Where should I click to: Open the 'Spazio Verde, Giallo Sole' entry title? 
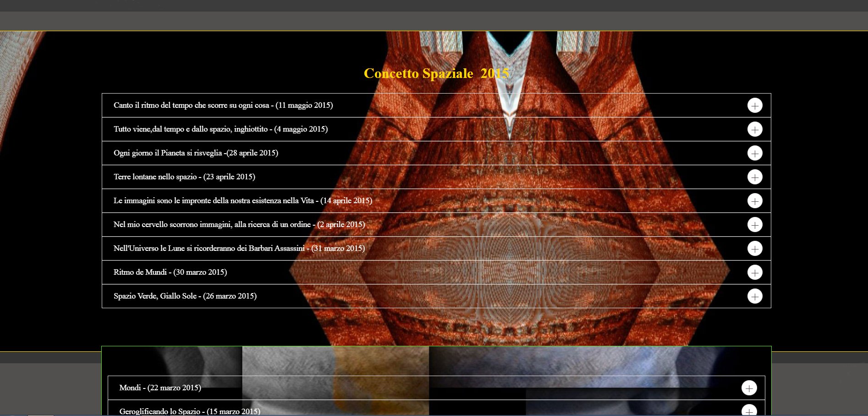click(185, 296)
